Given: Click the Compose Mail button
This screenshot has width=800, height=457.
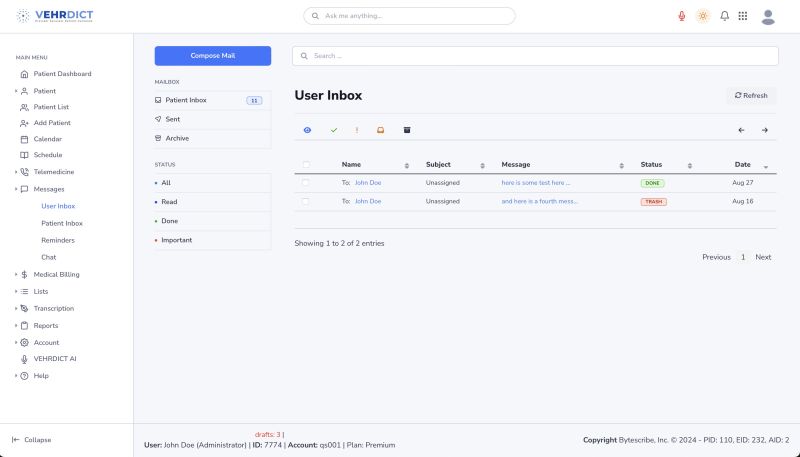Looking at the screenshot, I should click(212, 56).
